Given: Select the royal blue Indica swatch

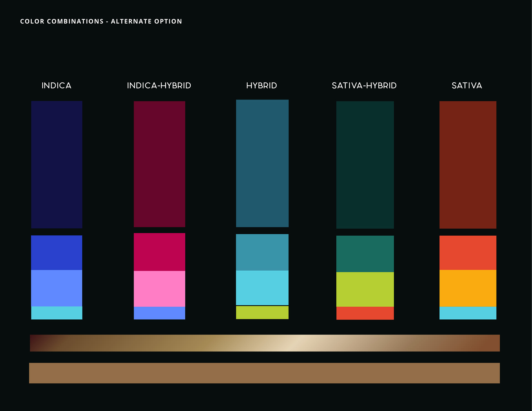Looking at the screenshot, I should pos(57,252).
